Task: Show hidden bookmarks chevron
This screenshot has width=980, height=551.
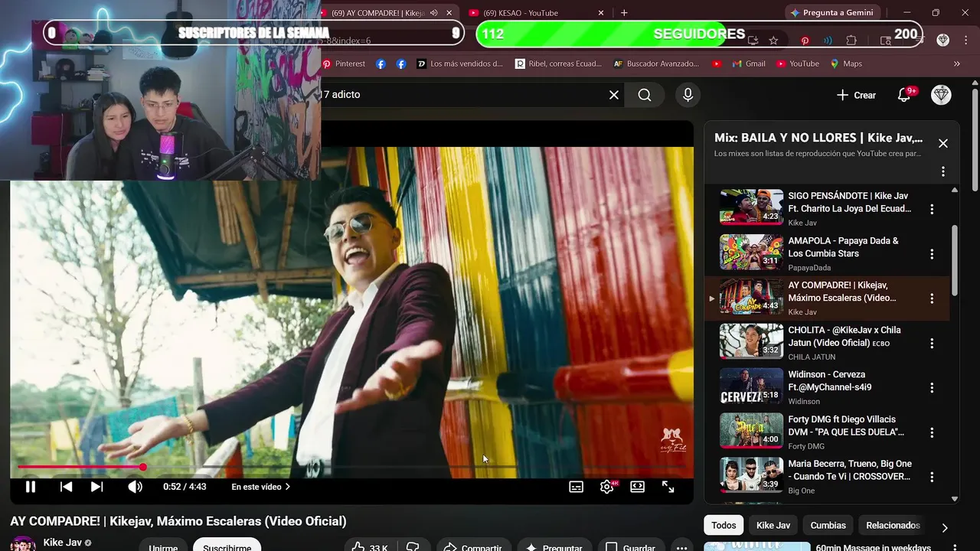Action: (x=956, y=64)
